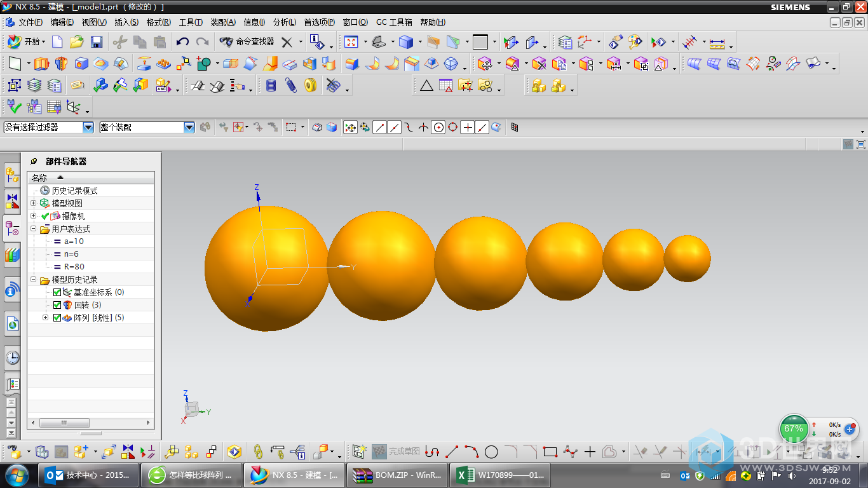
Task: Undo the last action with the arrow icon
Action: click(182, 42)
